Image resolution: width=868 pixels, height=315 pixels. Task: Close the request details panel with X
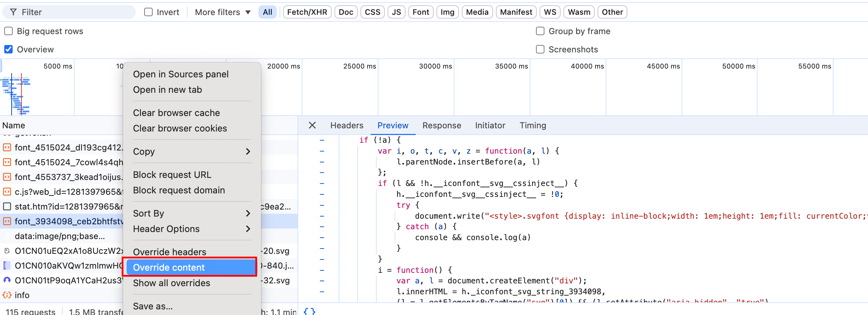(x=312, y=126)
